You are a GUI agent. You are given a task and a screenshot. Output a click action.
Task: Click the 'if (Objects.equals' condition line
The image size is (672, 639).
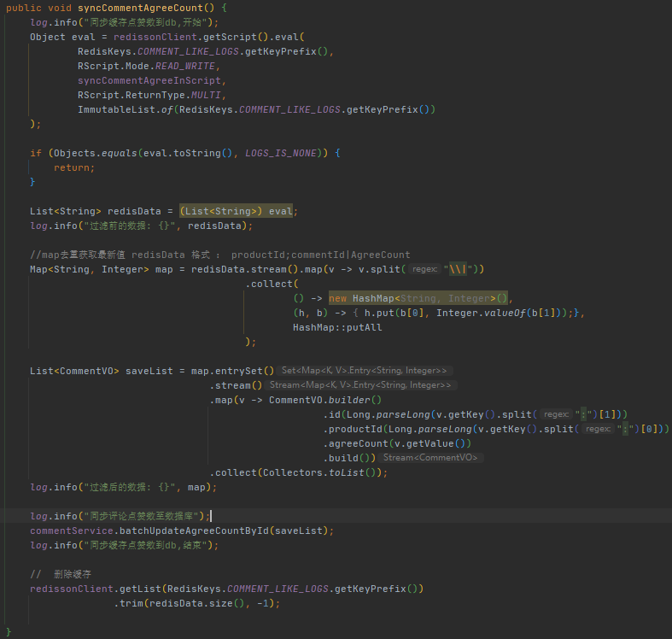(185, 153)
